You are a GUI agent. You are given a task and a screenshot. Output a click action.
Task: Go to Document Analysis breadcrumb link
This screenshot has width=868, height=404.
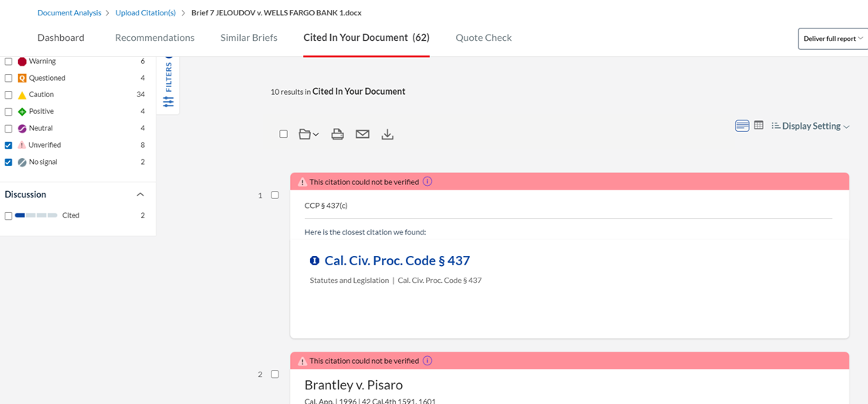[69, 12]
